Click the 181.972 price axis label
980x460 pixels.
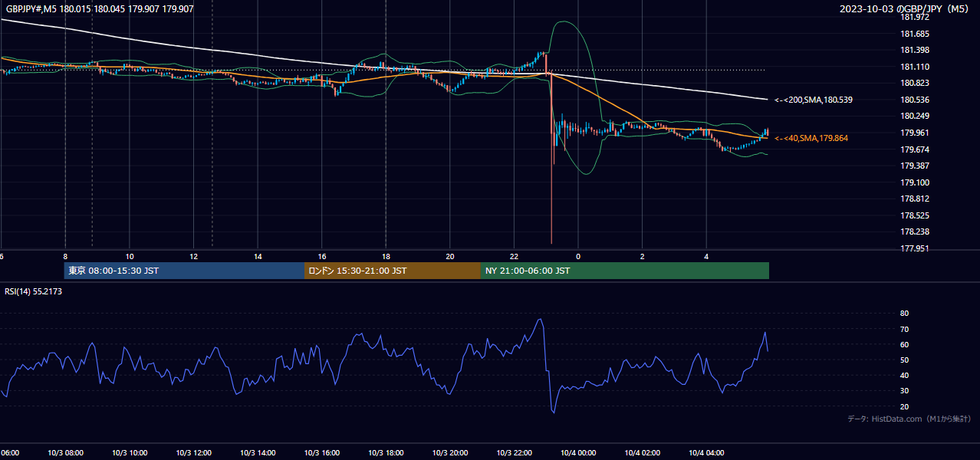click(914, 17)
